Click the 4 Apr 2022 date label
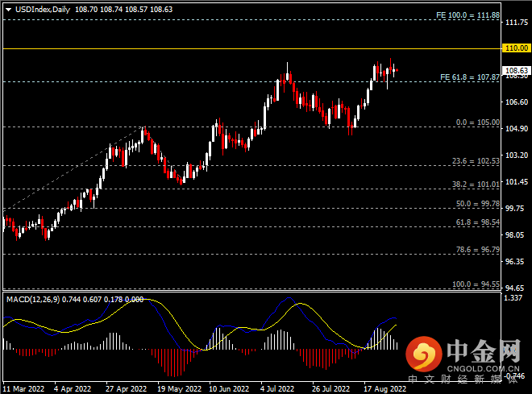Viewport: 532px width, 394px height. click(x=73, y=389)
